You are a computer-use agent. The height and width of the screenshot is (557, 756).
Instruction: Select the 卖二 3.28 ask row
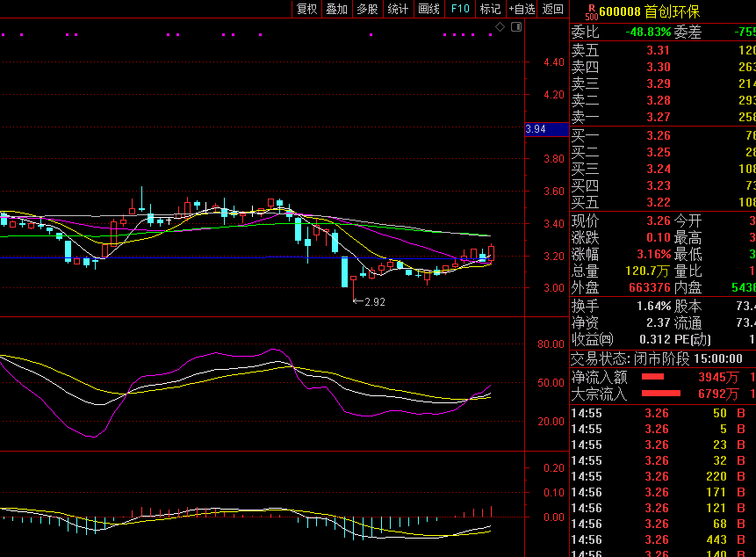point(663,100)
